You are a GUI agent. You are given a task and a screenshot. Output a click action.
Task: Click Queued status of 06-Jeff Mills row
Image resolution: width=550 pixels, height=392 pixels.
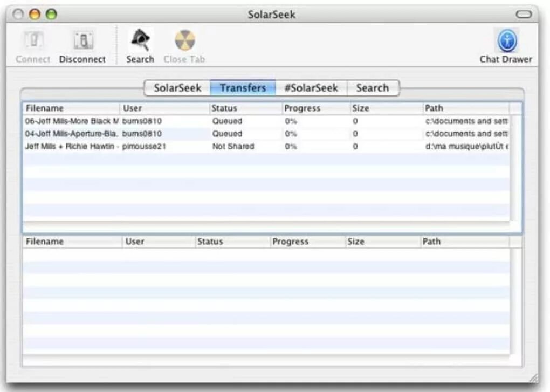tap(227, 121)
